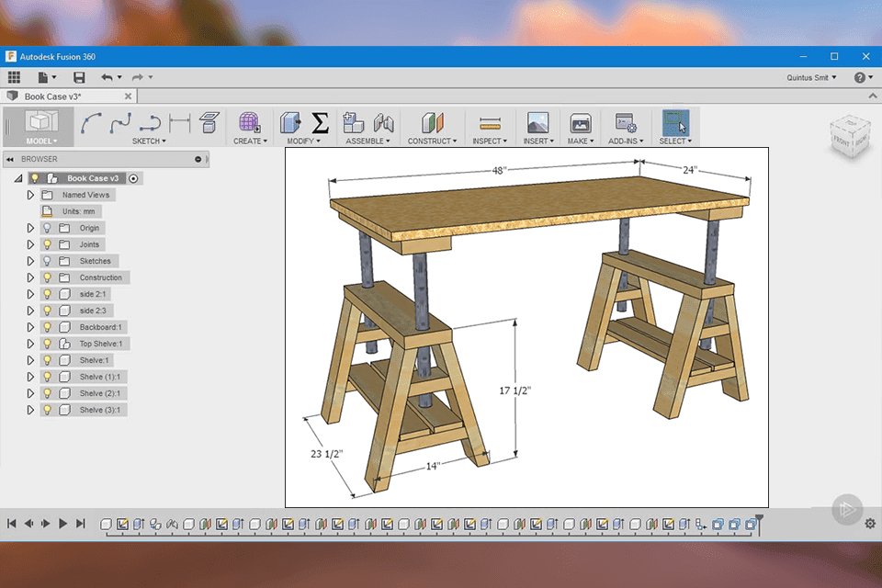Toggle visibility bulb for Backboard:1
The height and width of the screenshot is (588, 882).
(x=47, y=327)
